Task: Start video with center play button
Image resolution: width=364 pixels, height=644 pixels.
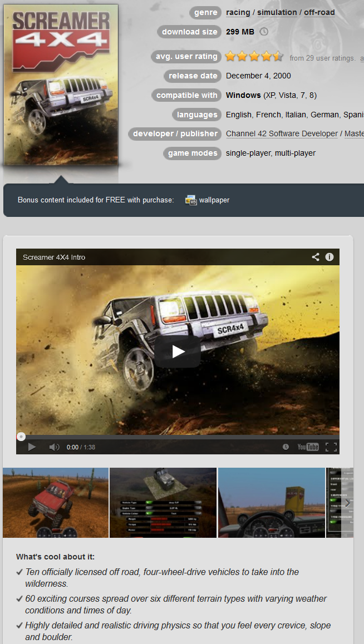Action: click(178, 351)
